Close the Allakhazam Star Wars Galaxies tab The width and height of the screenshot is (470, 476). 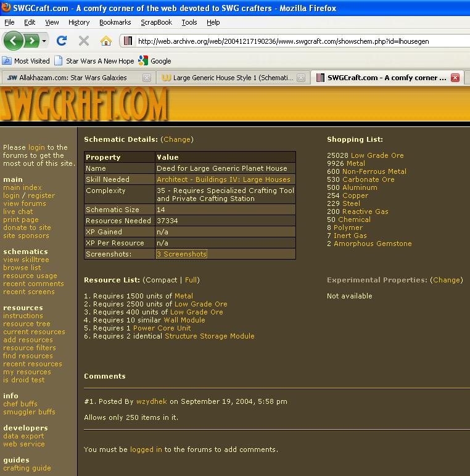[146, 78]
